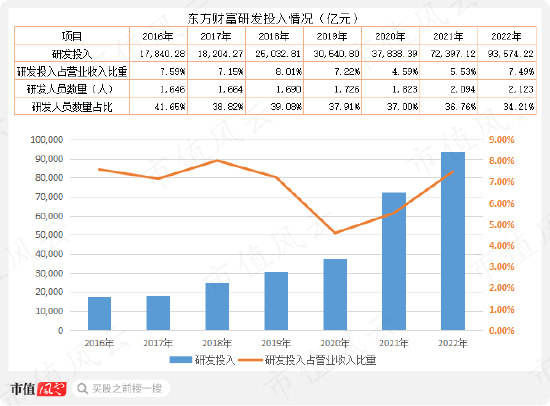Click the 研发投入 row label in table
Image resolution: width=550 pixels, height=406 pixels.
tap(72, 54)
